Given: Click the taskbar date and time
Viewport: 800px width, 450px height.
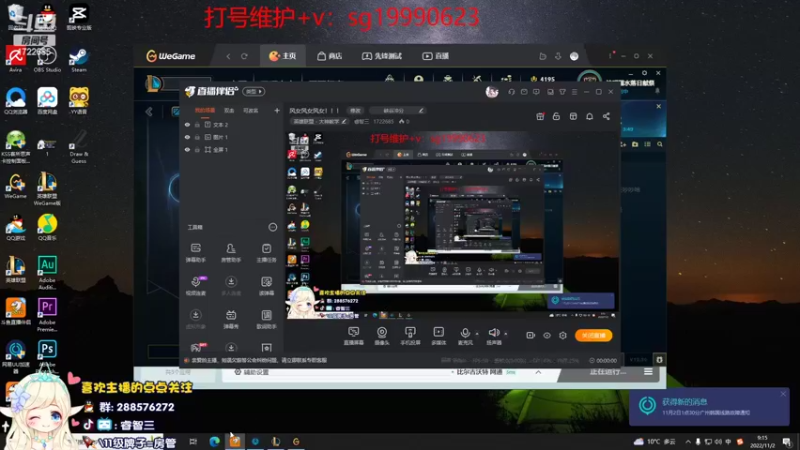Looking at the screenshot, I should 762,441.
